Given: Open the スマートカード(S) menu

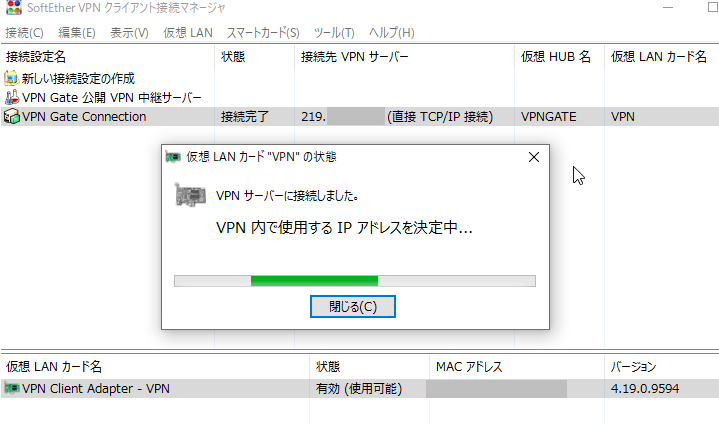Looking at the screenshot, I should [263, 33].
